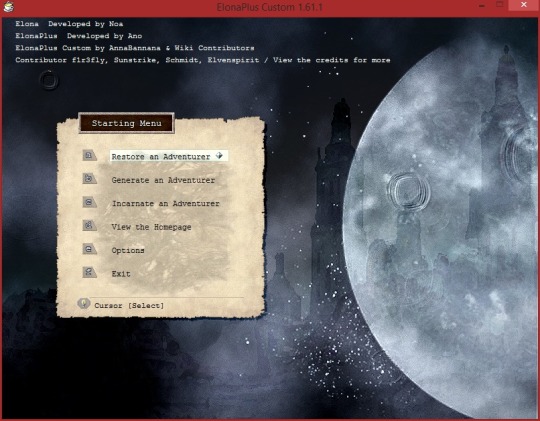
Task: Select Restore an Adventurer menu entry
Action: (x=168, y=156)
